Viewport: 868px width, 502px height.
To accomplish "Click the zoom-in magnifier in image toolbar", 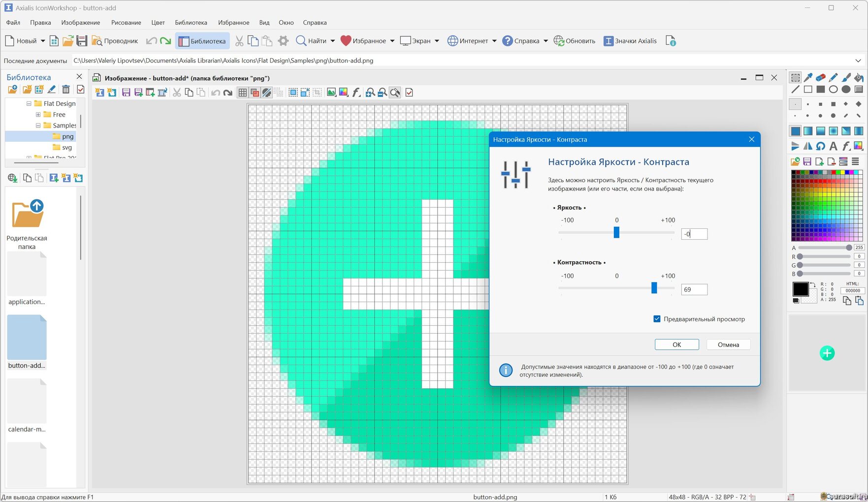I will pyautogui.click(x=370, y=93).
